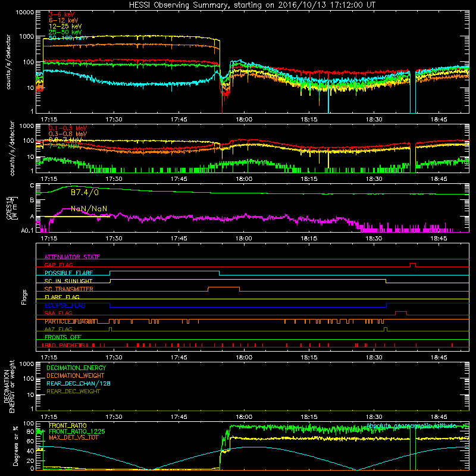476x476 pixels.
Task: Select the SAA_FLAG label
Action: (x=58, y=313)
